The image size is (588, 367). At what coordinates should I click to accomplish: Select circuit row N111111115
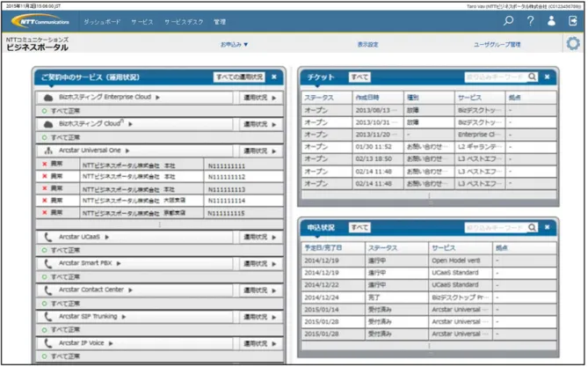[x=160, y=213]
